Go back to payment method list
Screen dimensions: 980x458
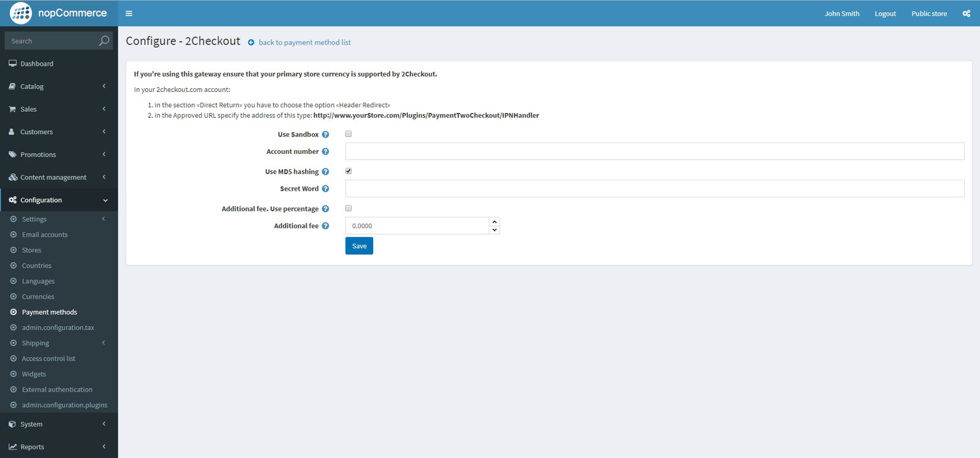(304, 42)
